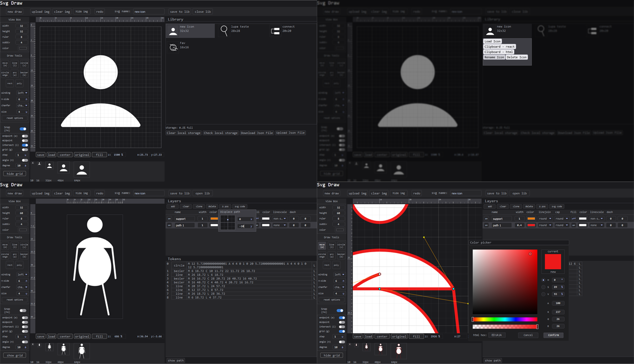Click "Cancel" in the Color picker
The width and height of the screenshot is (634, 364).
pyautogui.click(x=528, y=335)
